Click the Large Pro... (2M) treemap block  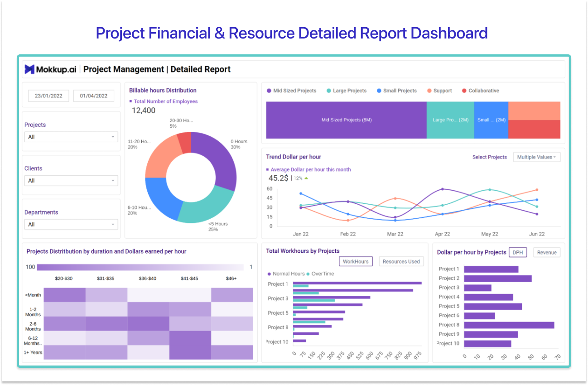pyautogui.click(x=450, y=120)
